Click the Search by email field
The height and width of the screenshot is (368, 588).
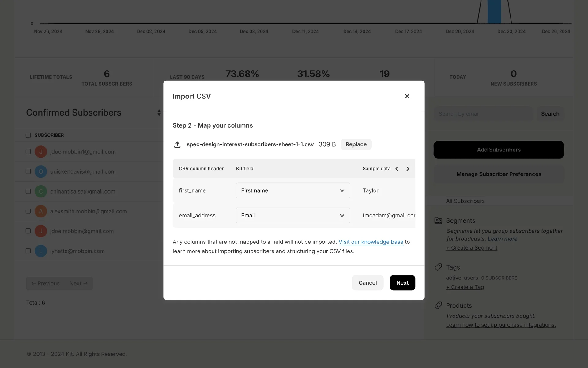(483, 114)
